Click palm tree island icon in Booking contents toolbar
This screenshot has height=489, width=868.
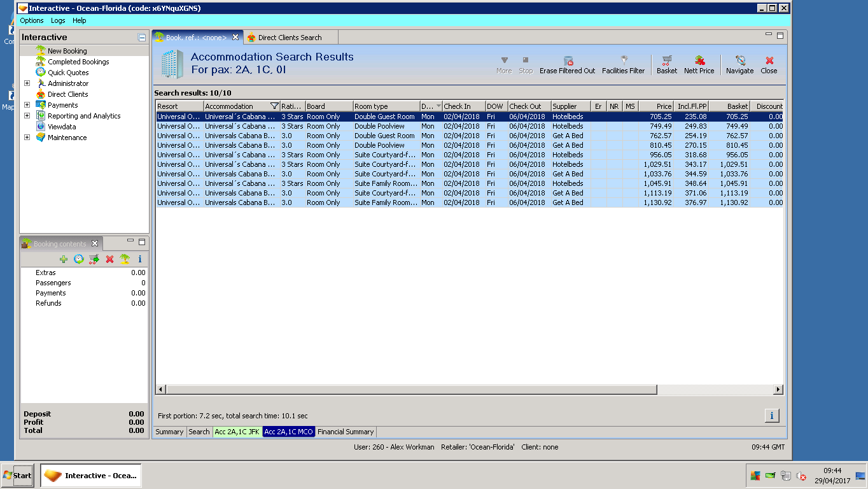(x=125, y=259)
